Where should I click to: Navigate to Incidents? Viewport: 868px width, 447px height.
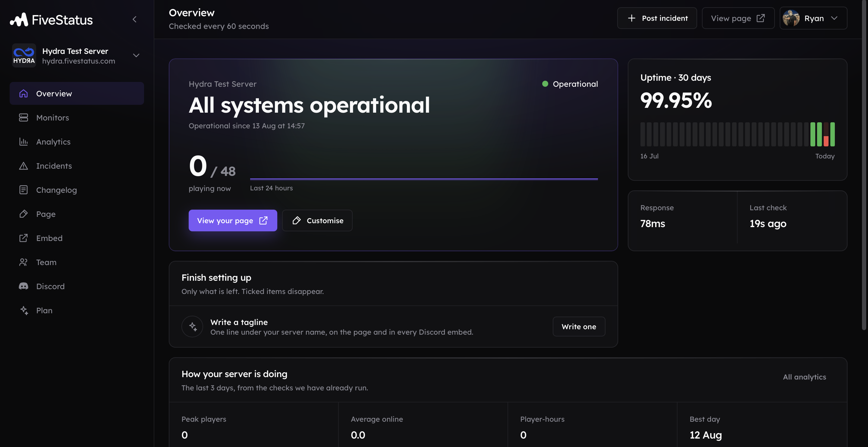77,166
